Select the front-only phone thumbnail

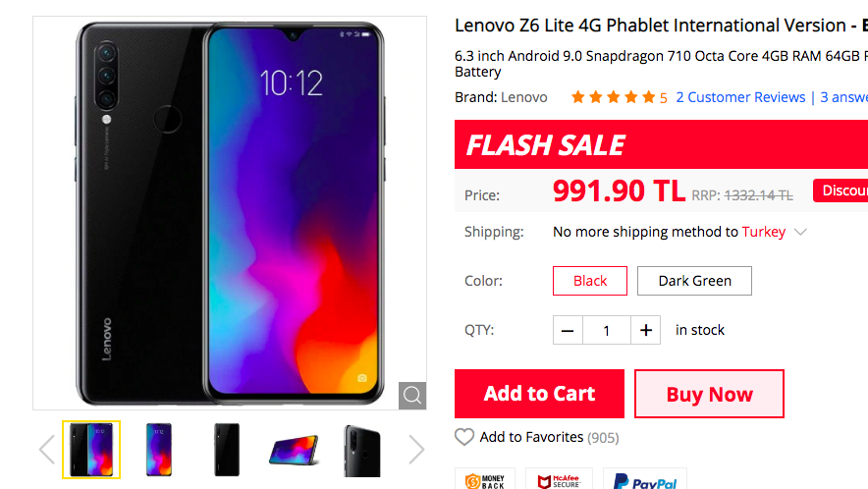click(x=159, y=449)
